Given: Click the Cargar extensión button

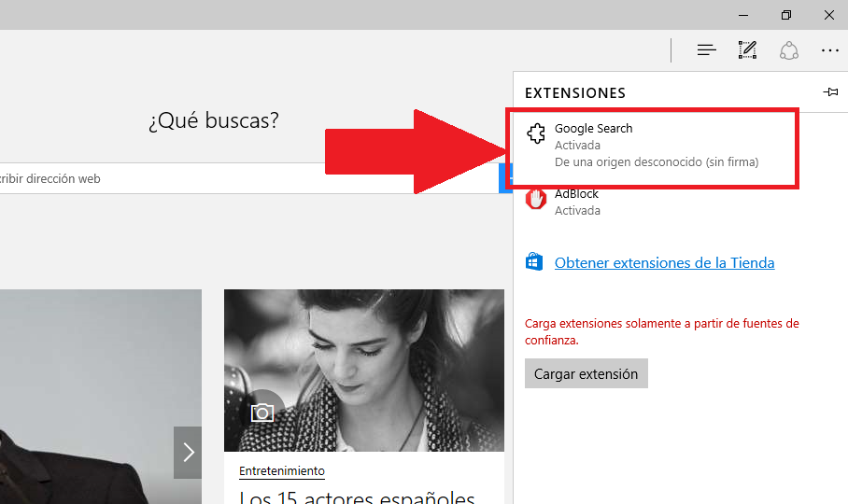Looking at the screenshot, I should [587, 373].
